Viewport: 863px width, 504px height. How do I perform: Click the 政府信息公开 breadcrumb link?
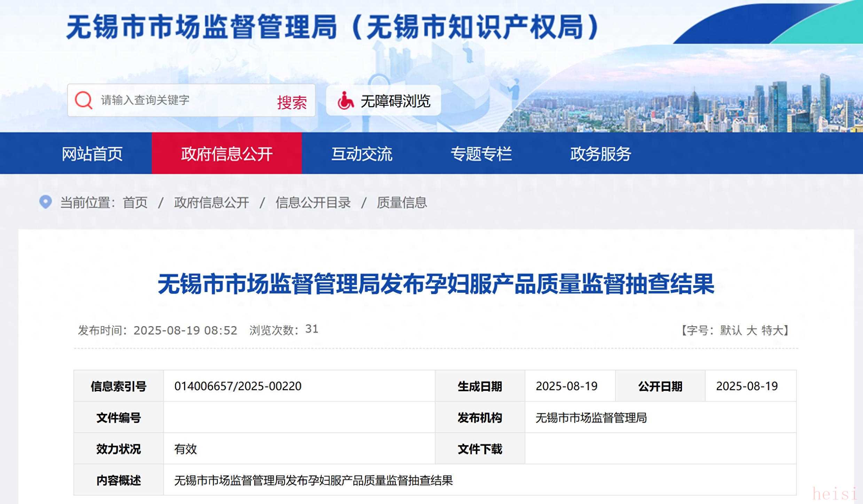(212, 203)
